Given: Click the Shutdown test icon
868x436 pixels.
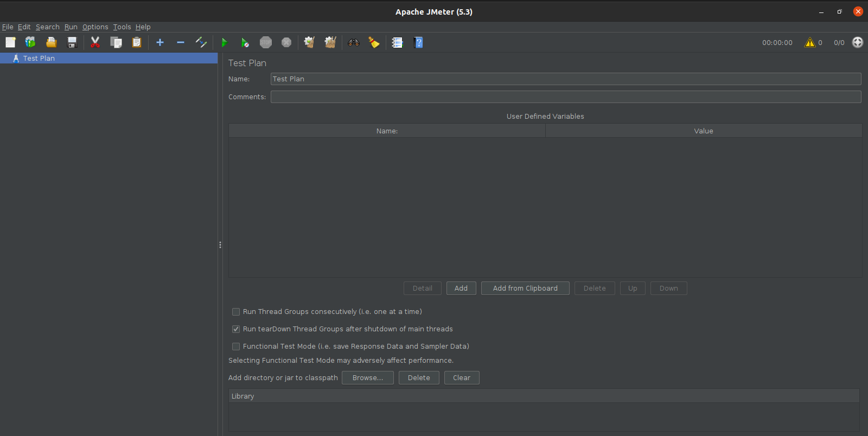Looking at the screenshot, I should tap(286, 42).
